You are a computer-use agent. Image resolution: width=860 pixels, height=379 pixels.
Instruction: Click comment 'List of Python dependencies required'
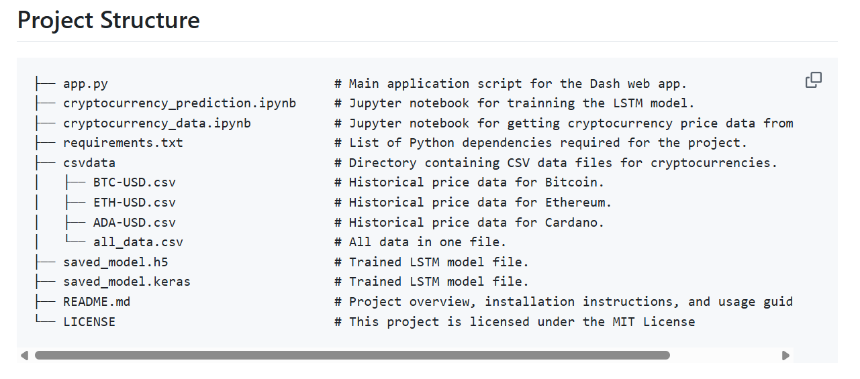541,143
